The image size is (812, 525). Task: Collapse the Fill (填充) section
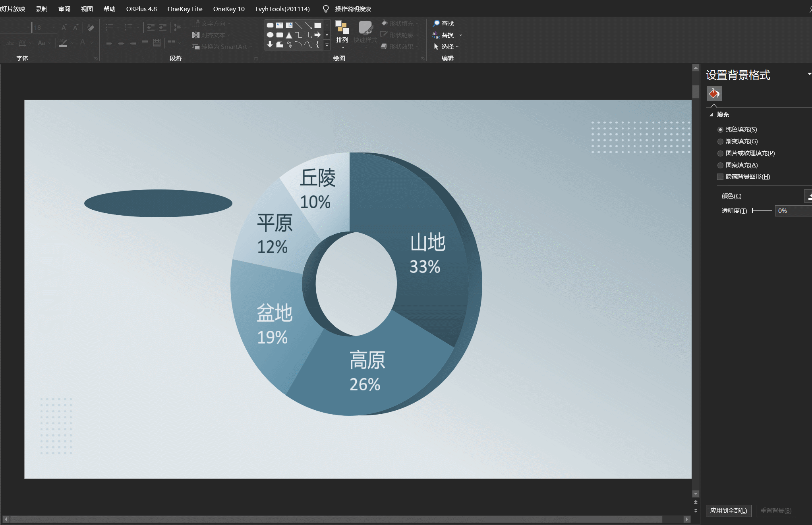711,115
